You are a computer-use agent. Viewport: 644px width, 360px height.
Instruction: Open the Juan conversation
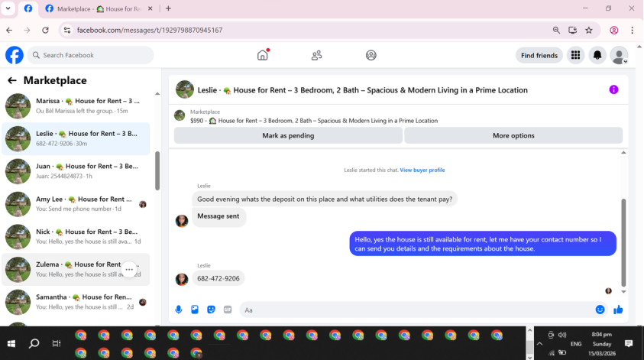tap(76, 171)
